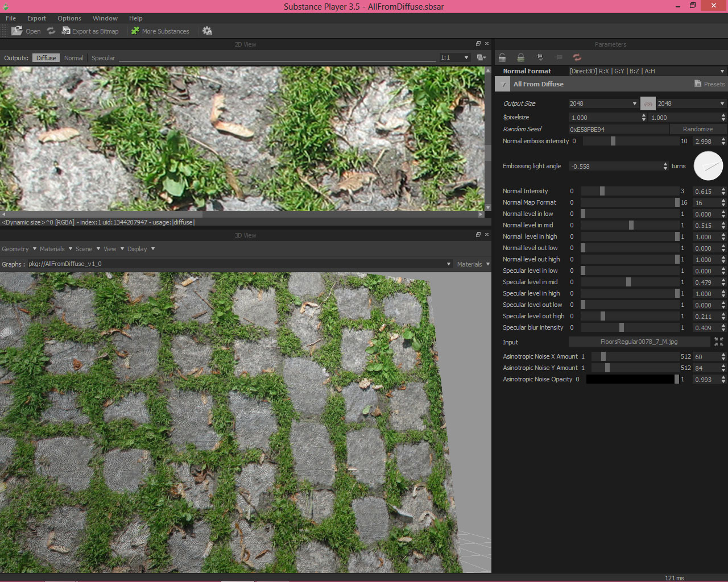Collapse the All From Diffuse graph section
The image size is (728, 582).
(x=502, y=84)
